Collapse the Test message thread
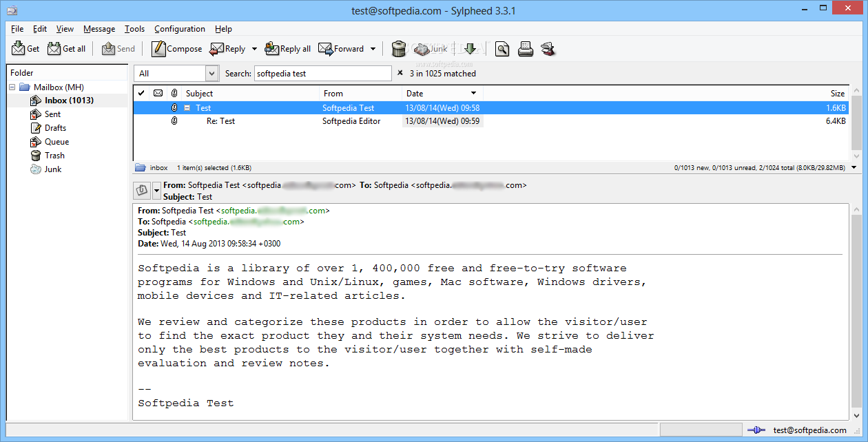 click(x=187, y=108)
